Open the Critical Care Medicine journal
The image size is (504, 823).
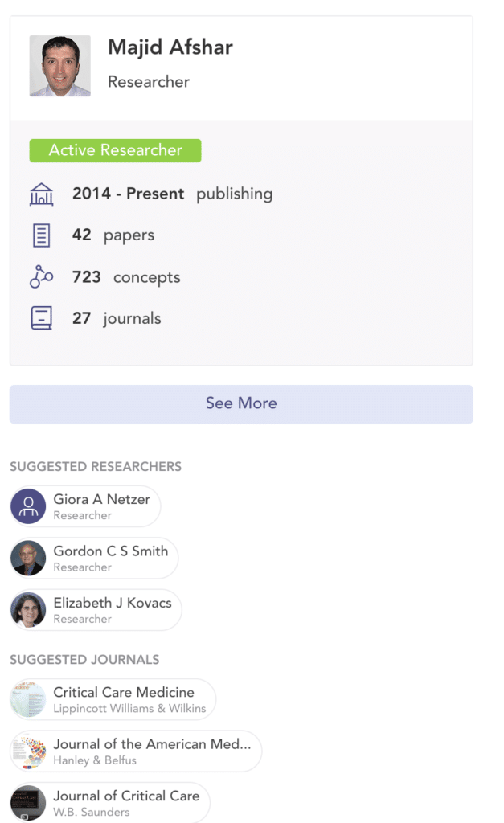pos(113,700)
